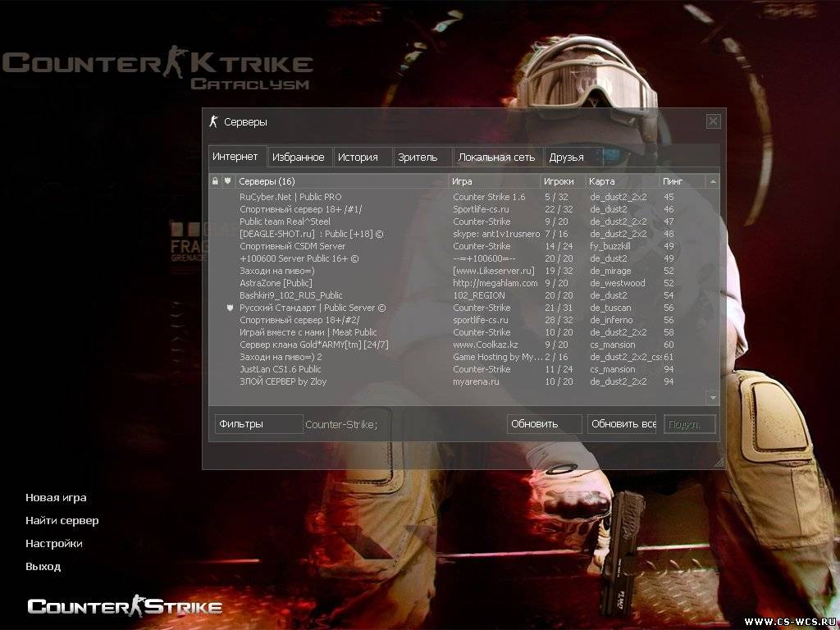Click the lock icon column header

point(216,181)
